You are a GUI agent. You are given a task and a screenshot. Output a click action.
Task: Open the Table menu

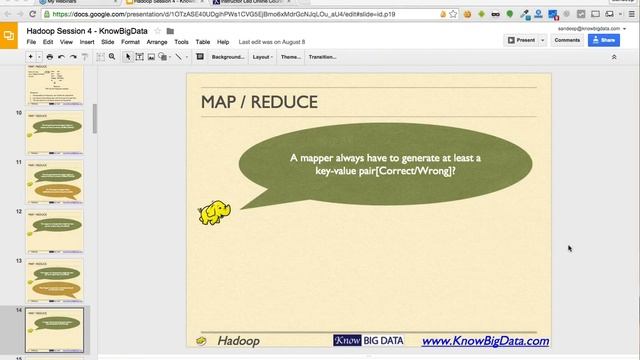(202, 42)
